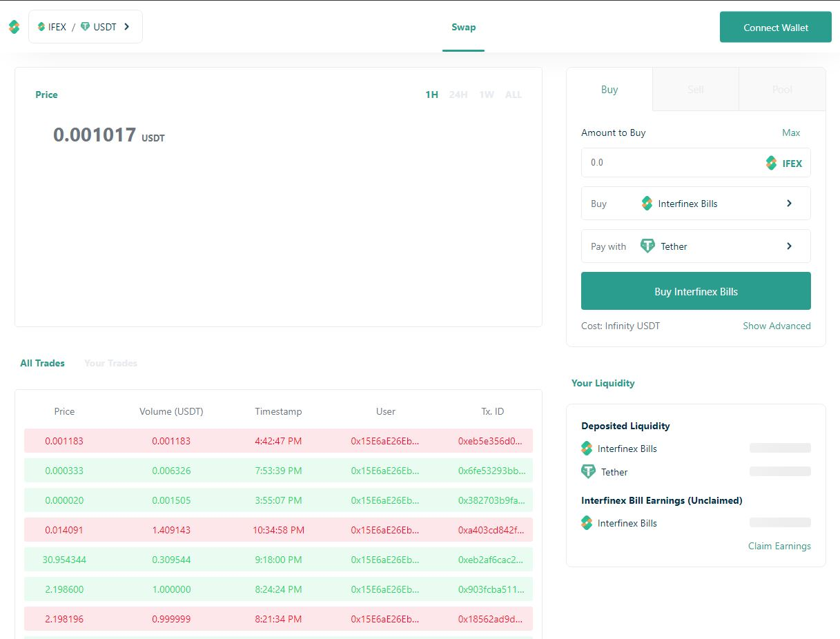Open the Your Trades tab

coord(110,363)
